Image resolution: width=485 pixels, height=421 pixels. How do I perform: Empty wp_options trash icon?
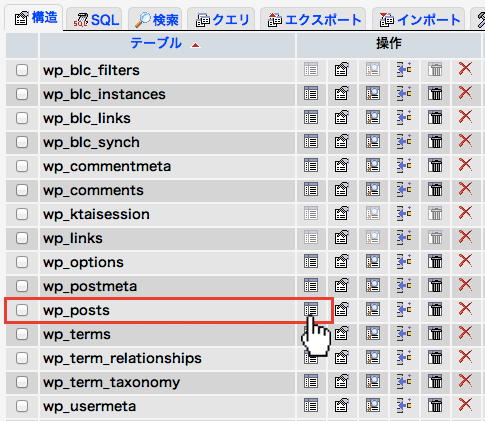coord(435,262)
